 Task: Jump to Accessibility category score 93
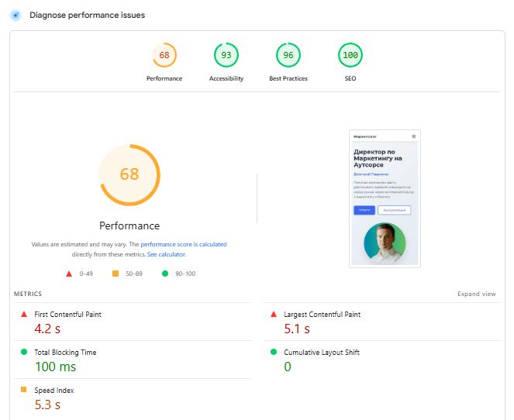(226, 56)
